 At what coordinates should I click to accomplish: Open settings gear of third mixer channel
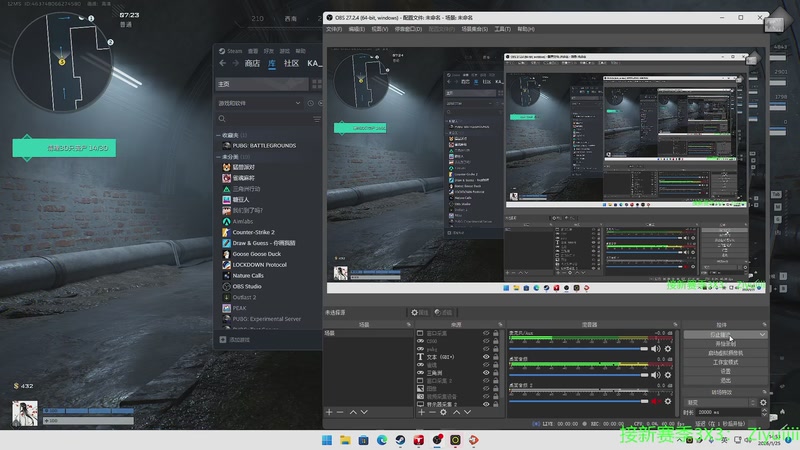[668, 402]
